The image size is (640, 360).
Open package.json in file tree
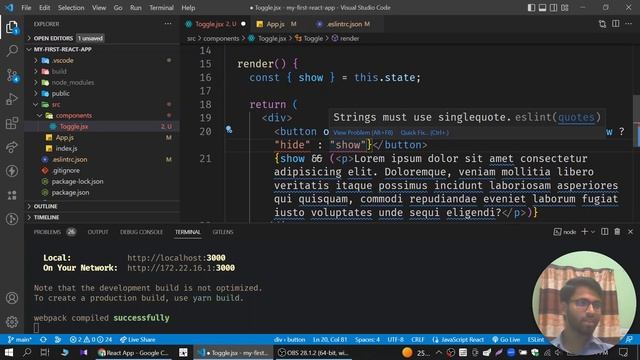[x=70, y=192]
